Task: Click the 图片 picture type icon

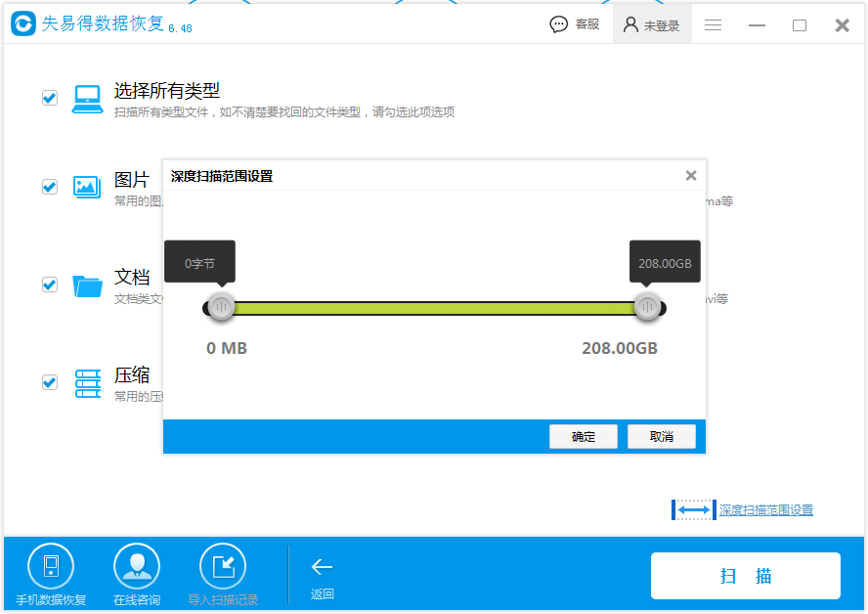Action: [87, 187]
